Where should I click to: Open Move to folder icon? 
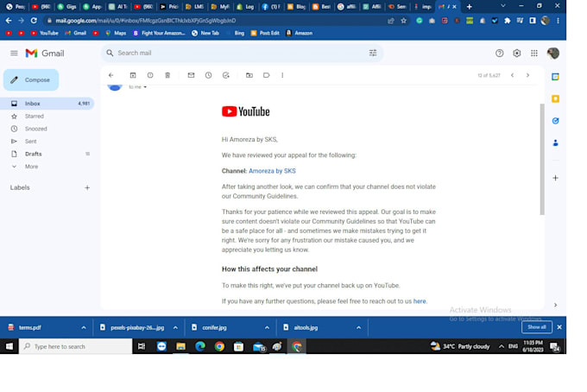coord(249,75)
